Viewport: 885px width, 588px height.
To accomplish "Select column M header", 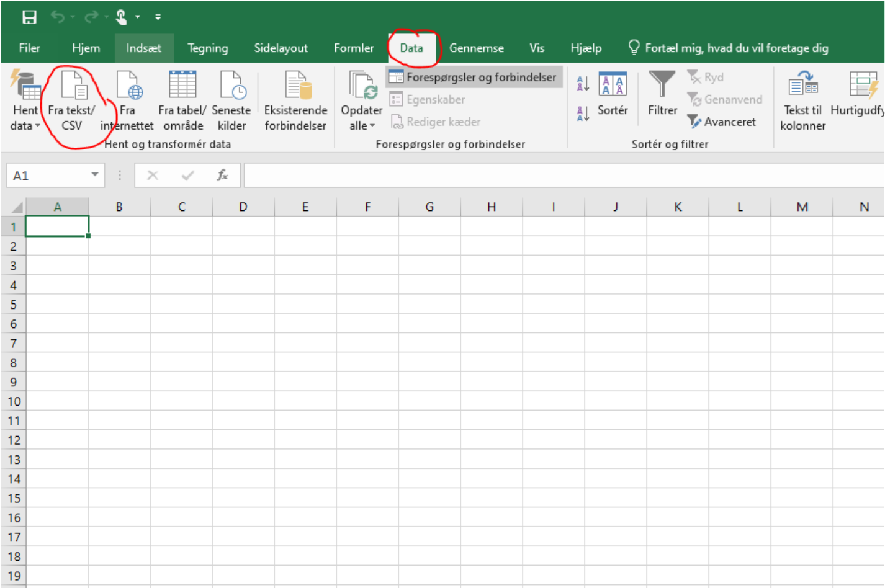I will 802,207.
